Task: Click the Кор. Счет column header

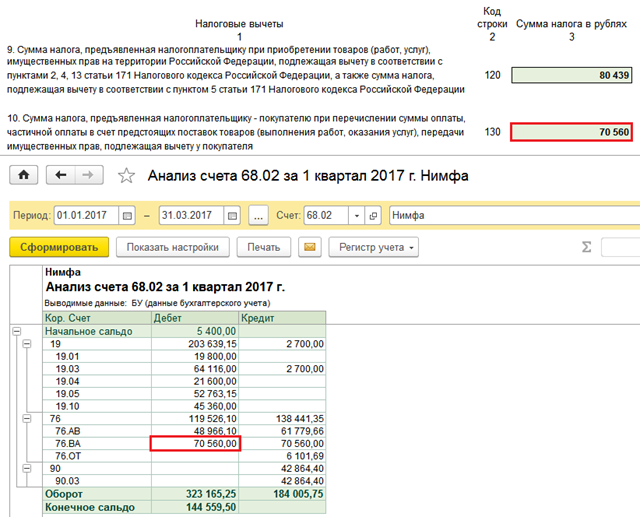Action: [x=97, y=318]
